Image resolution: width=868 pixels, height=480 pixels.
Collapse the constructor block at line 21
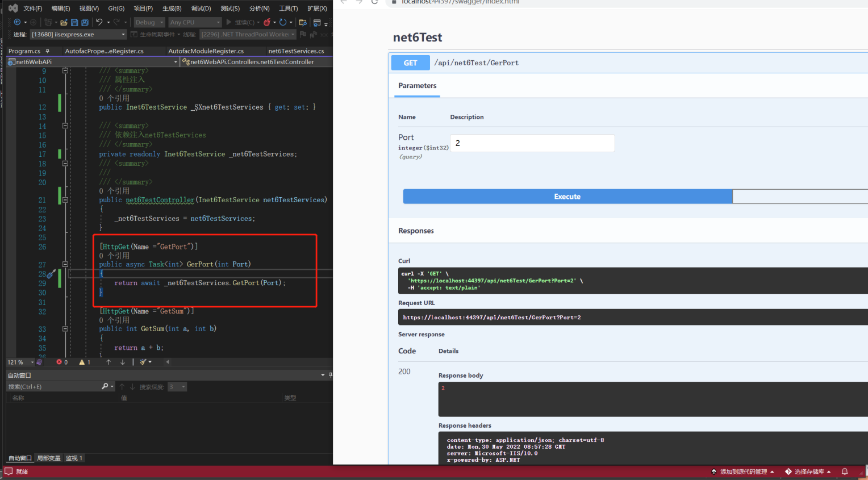click(x=65, y=200)
